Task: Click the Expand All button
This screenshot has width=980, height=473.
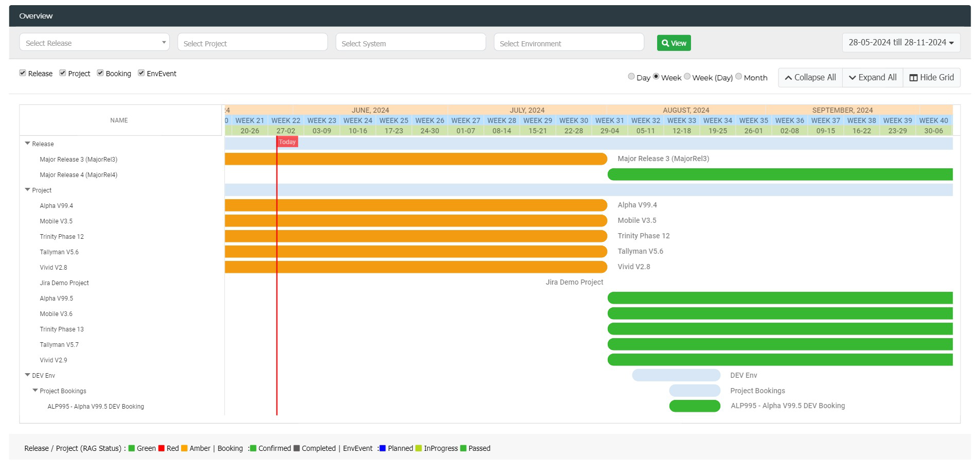Action: [873, 78]
